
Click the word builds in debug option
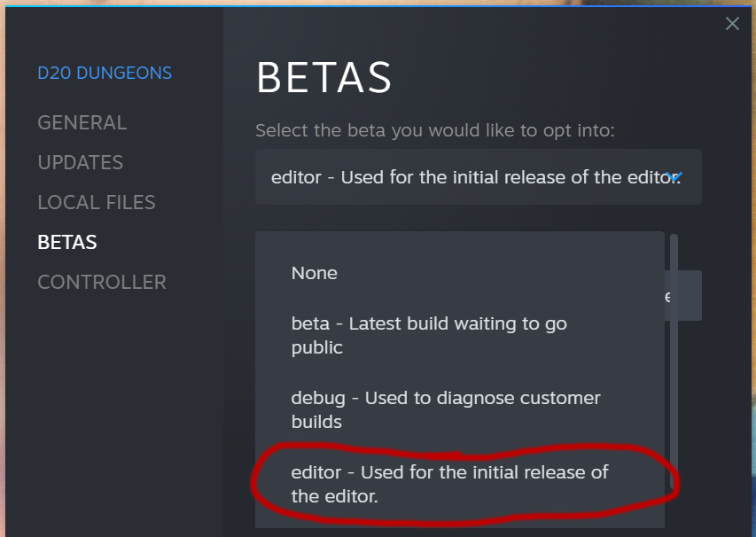[316, 422]
